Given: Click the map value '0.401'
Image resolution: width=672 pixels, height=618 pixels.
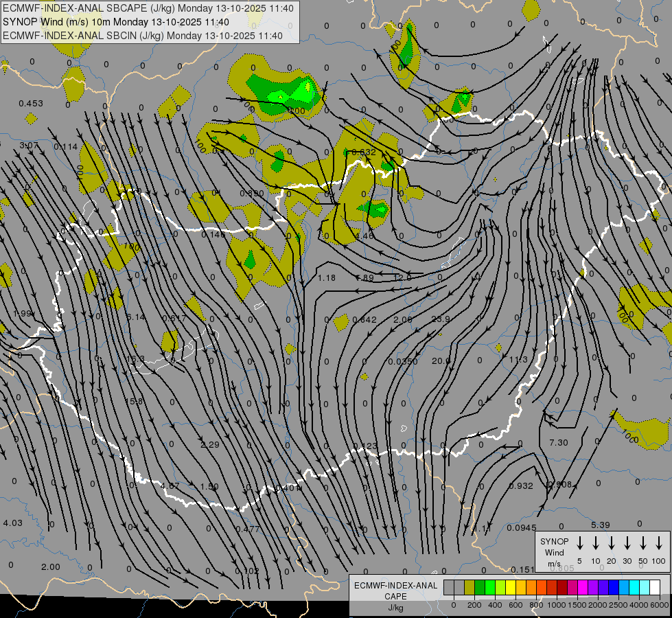Looking at the screenshot, I should tap(287, 488).
